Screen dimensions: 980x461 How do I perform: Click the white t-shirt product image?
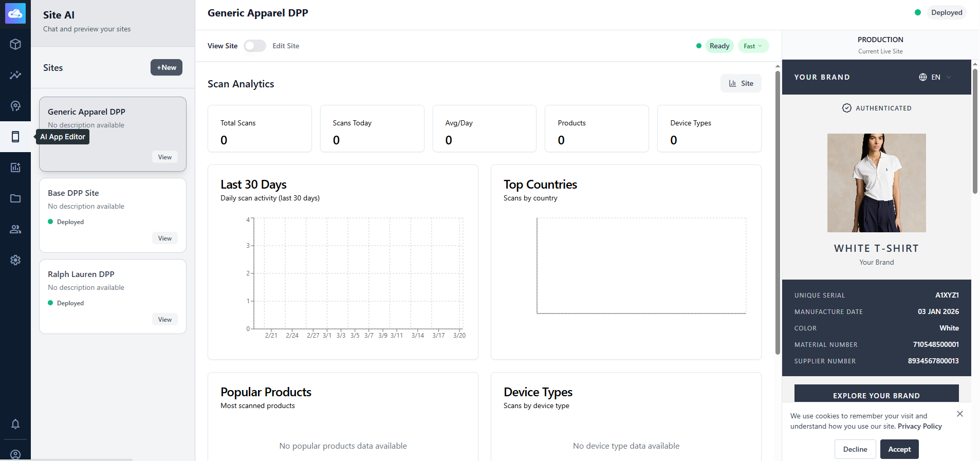(876, 183)
